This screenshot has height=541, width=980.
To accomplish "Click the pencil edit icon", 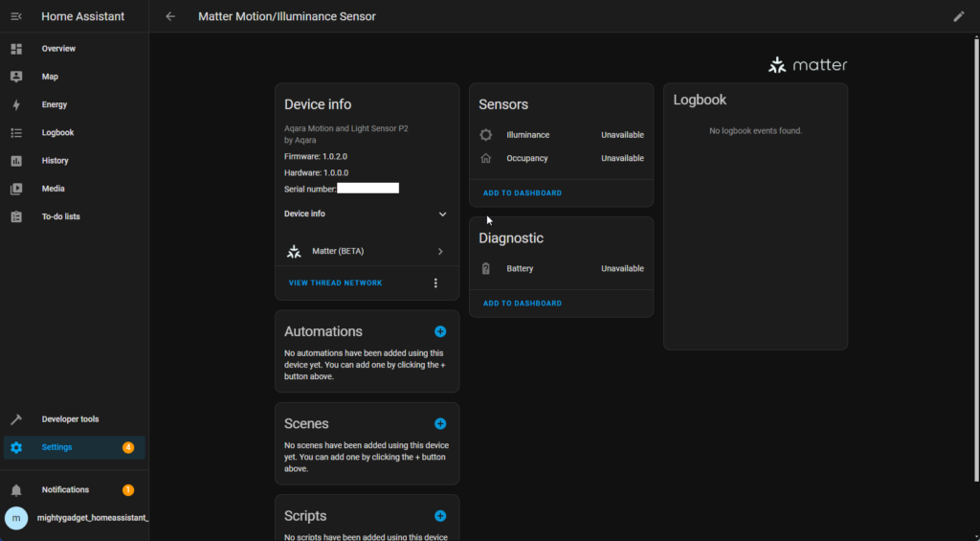I will click(x=959, y=16).
